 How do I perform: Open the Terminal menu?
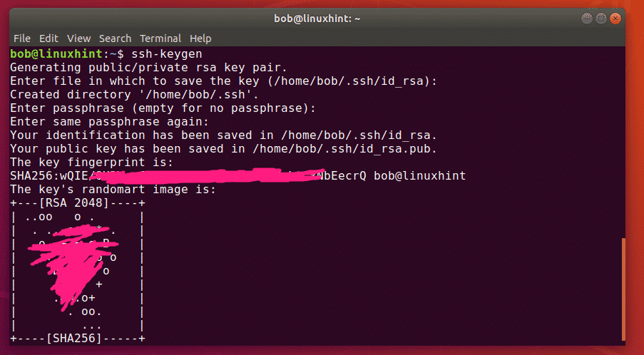pos(160,38)
